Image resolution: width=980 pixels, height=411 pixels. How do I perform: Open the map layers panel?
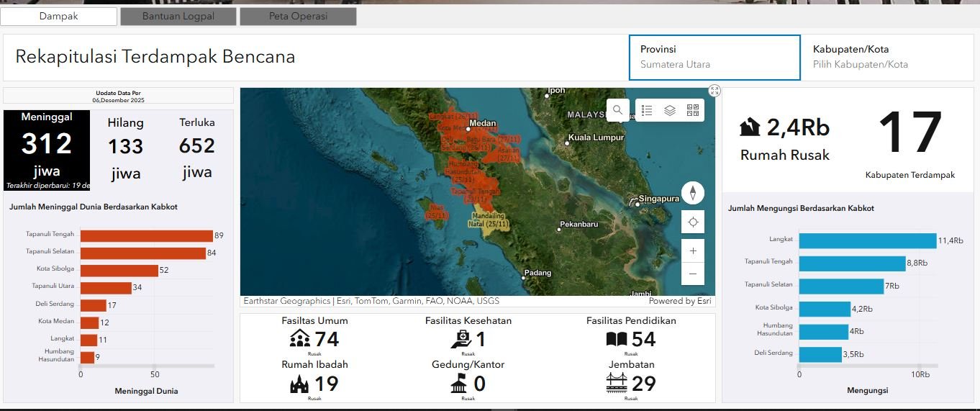(x=670, y=110)
